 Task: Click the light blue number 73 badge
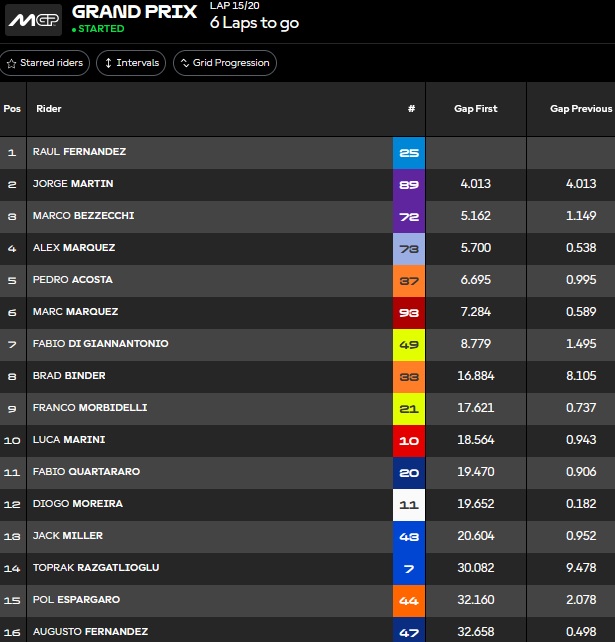click(x=409, y=249)
